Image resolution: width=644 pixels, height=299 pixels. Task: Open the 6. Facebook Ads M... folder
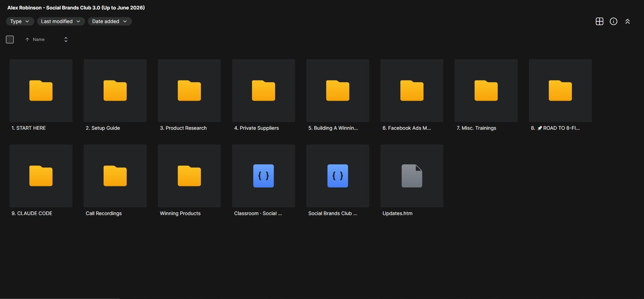click(412, 91)
